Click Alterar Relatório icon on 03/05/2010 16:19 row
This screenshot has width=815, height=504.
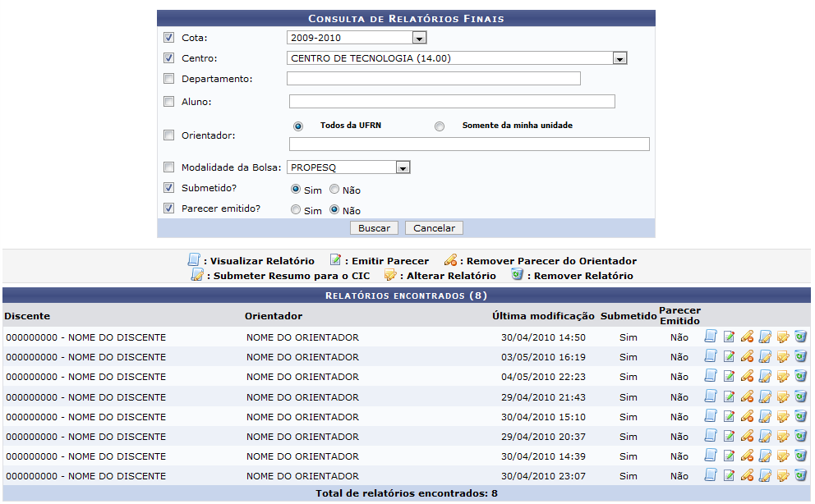click(782, 357)
